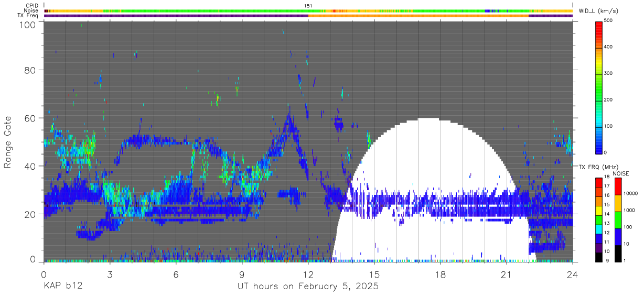
Task: Click the 11 label on the TX FRQ legend
Action: (x=607, y=242)
